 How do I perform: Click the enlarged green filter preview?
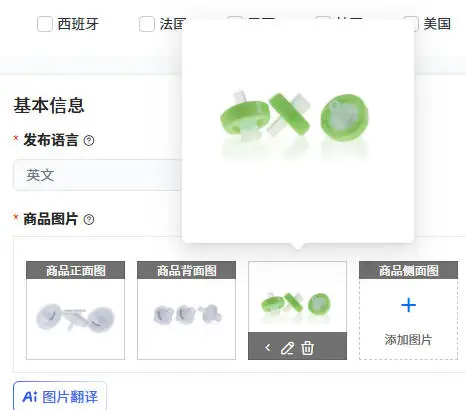tap(295, 125)
